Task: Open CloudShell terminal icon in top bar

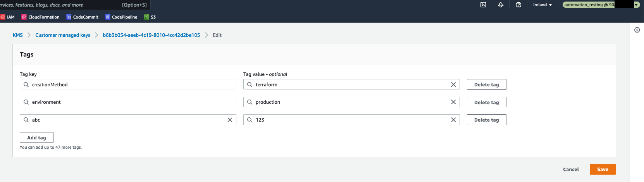Action: pos(483,5)
